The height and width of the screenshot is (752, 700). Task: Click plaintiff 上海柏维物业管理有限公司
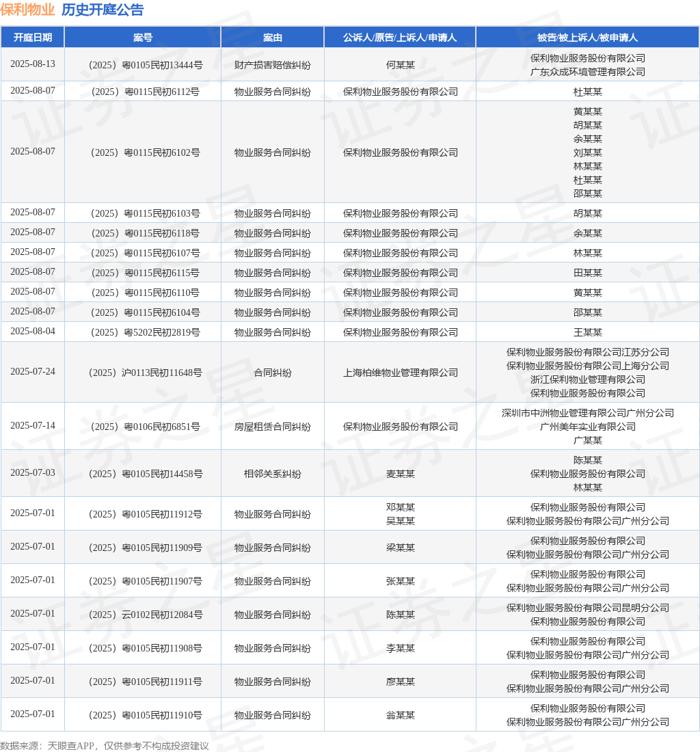(x=401, y=373)
